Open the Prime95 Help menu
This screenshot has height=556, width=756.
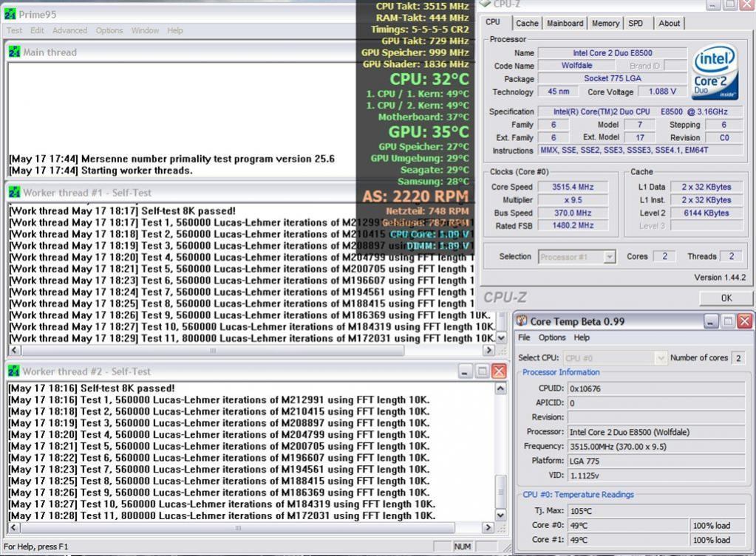(175, 30)
